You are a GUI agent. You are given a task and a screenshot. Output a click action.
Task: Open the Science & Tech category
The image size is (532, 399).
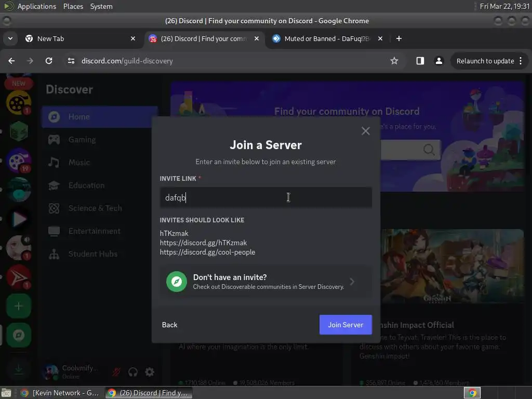100,208
